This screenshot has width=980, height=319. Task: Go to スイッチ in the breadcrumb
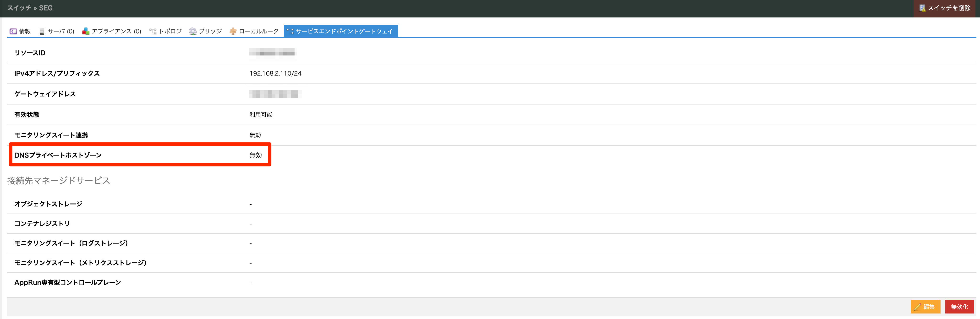19,8
